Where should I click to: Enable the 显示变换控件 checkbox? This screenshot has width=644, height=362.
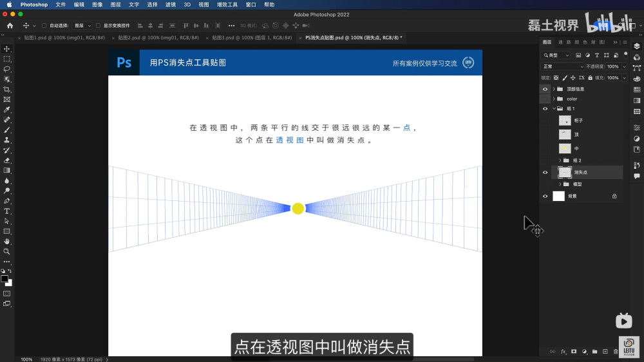[x=98, y=26]
